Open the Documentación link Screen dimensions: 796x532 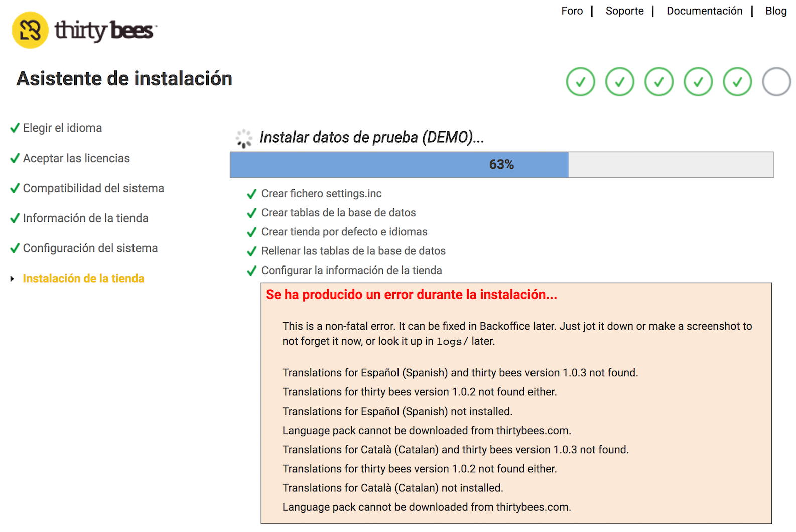(704, 11)
